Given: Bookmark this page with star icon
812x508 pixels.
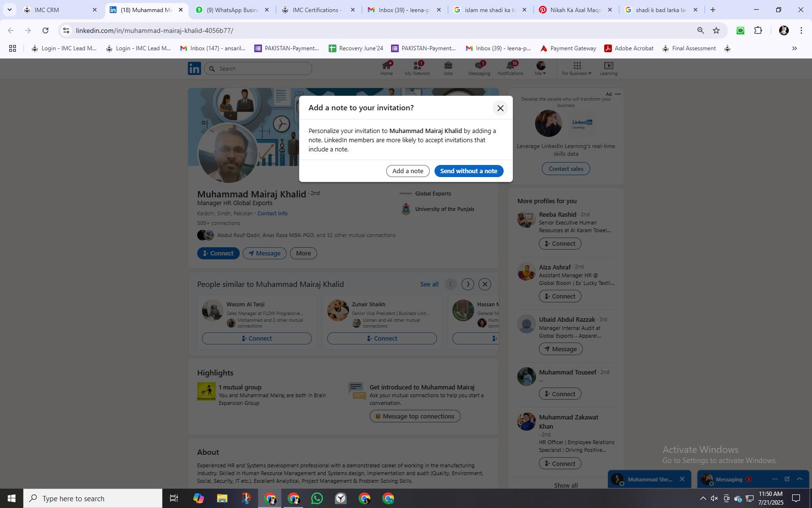Looking at the screenshot, I should click(716, 30).
